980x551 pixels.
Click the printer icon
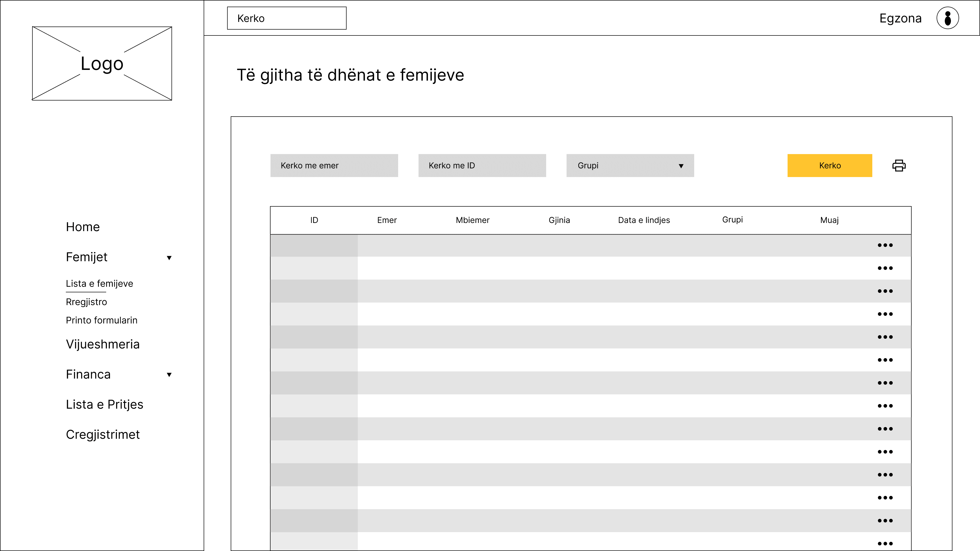pyautogui.click(x=899, y=165)
